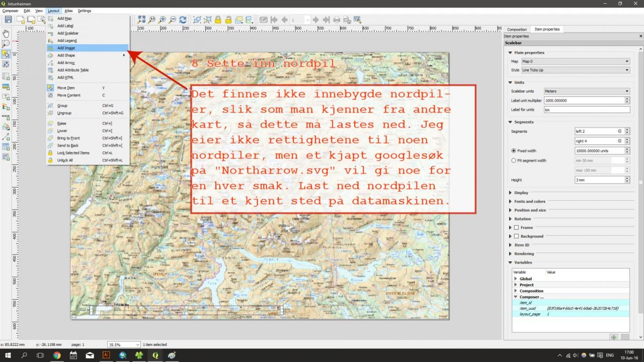Screen dimensions: 644x362
Task: Enable the Background checkbox
Action: pyautogui.click(x=515, y=236)
